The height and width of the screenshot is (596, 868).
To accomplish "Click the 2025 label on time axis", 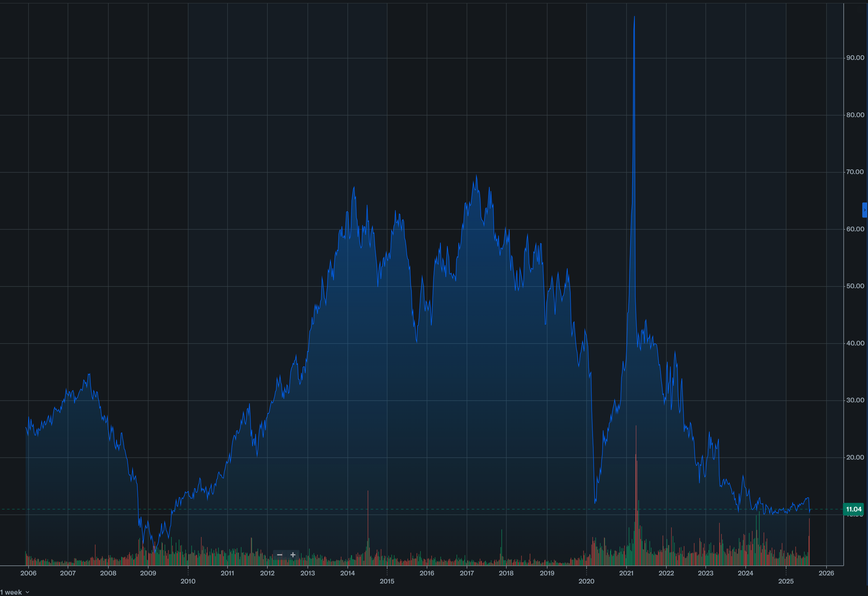I will (786, 581).
